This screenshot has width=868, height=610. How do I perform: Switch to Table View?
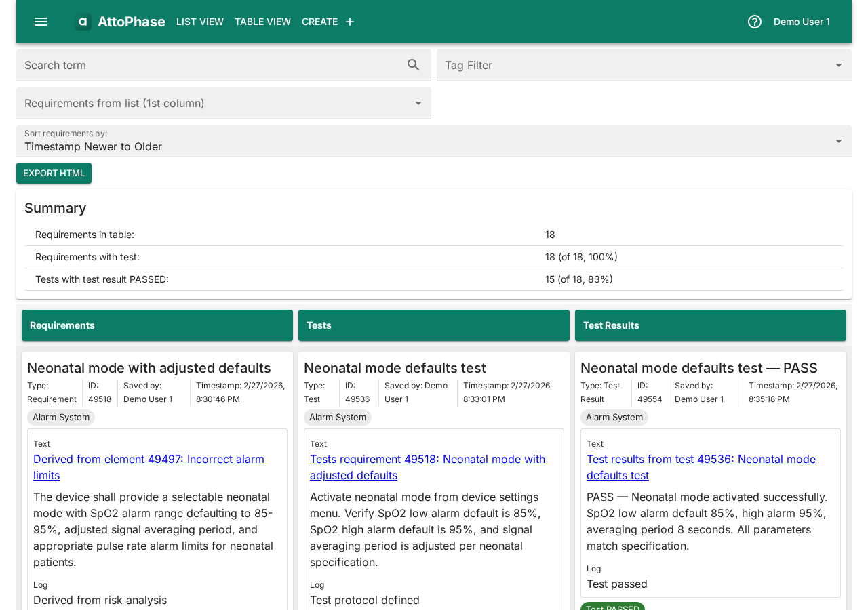tap(262, 22)
